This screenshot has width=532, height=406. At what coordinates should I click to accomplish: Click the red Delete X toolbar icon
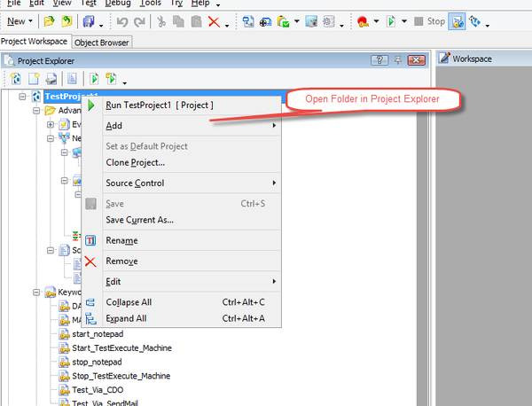[x=214, y=20]
